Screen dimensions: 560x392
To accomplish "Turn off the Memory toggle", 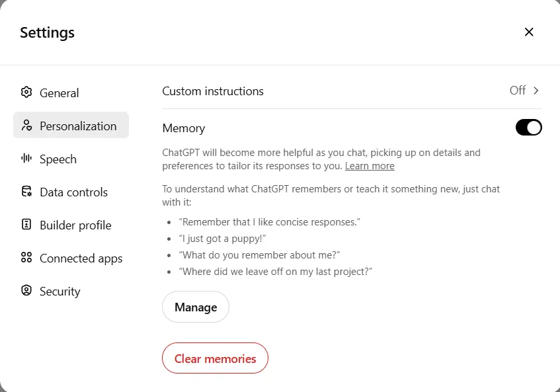I will pyautogui.click(x=528, y=128).
